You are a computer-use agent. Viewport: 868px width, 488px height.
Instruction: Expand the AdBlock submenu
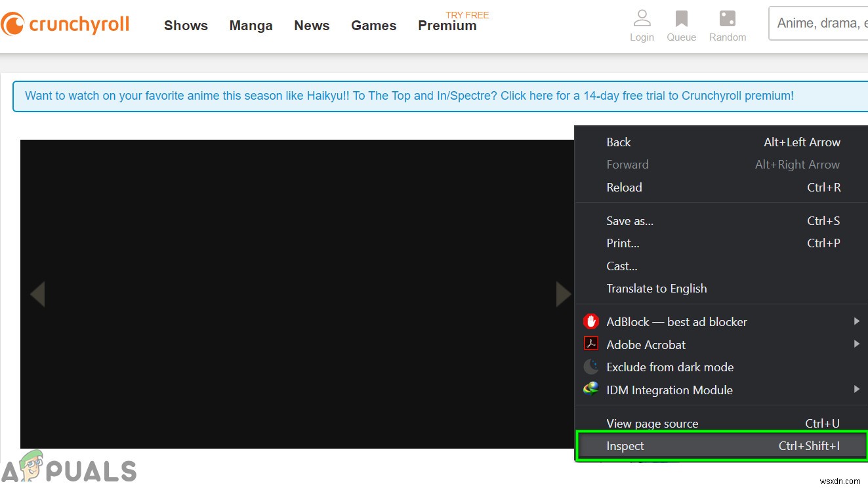[857, 321]
